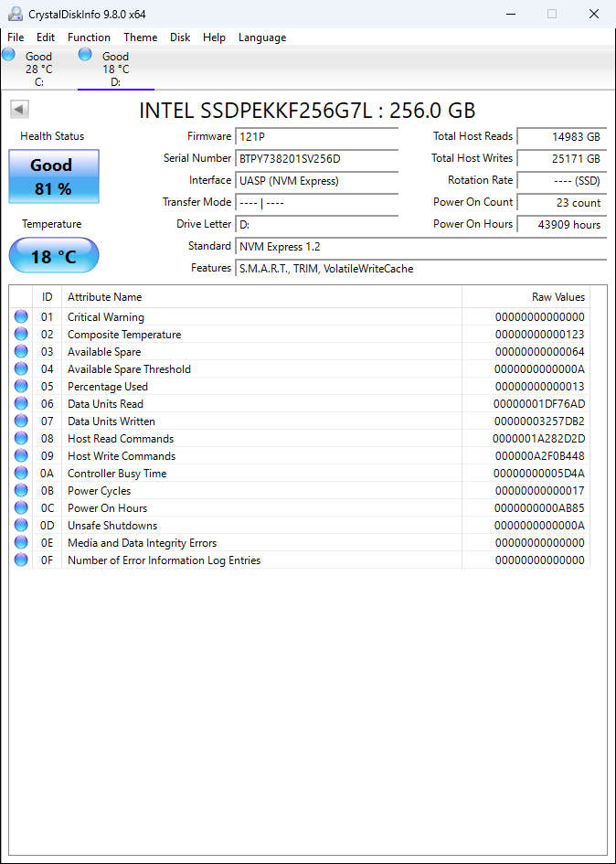
Task: Click raw value 00000001DF76AD
Action: tap(539, 404)
